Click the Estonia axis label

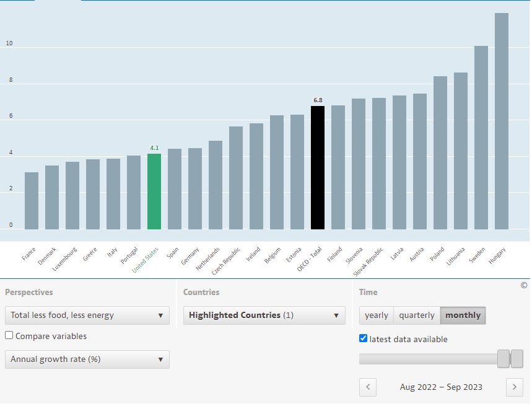[294, 255]
